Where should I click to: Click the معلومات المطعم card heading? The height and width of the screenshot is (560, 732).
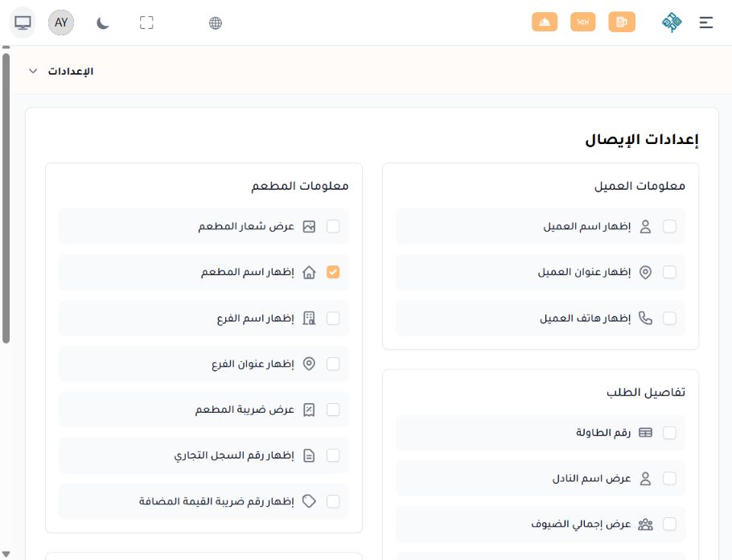tap(300, 186)
